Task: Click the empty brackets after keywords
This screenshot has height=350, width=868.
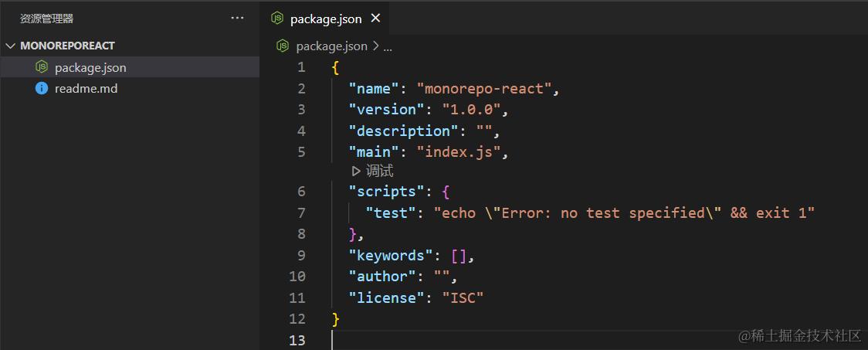Action: (459, 255)
